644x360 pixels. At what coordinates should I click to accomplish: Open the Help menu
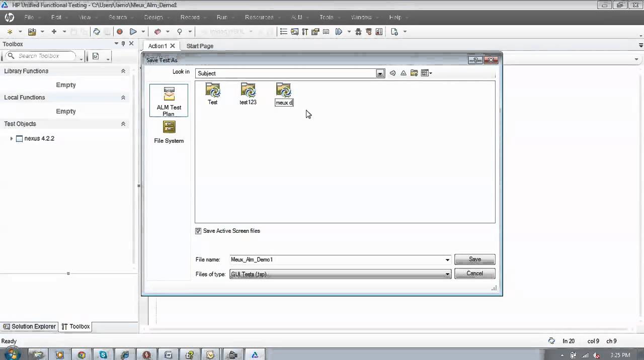tap(395, 17)
